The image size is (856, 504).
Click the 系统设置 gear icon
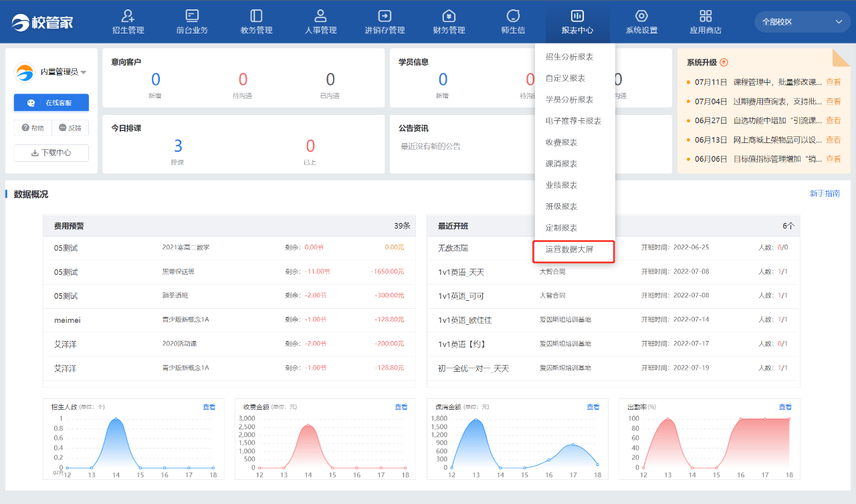click(641, 16)
